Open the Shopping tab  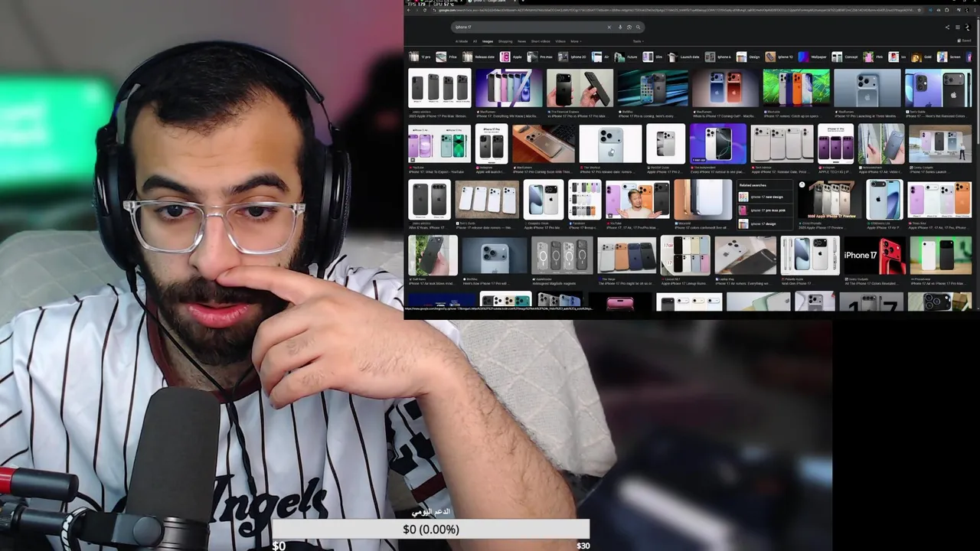pyautogui.click(x=505, y=41)
